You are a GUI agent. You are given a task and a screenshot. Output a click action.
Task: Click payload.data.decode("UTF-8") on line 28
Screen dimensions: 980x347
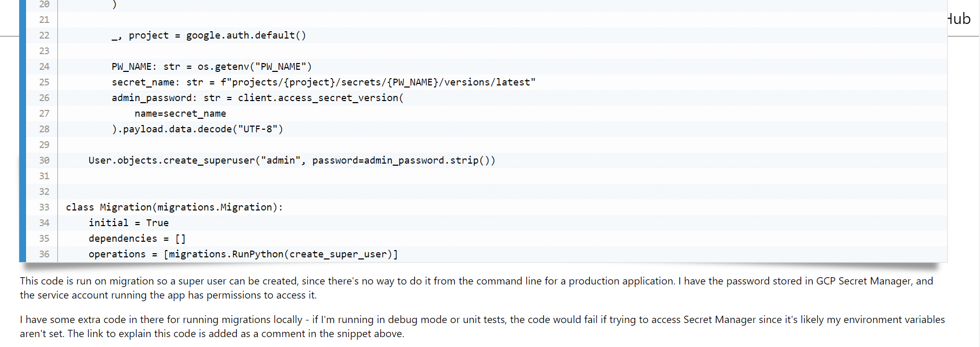[197, 129]
